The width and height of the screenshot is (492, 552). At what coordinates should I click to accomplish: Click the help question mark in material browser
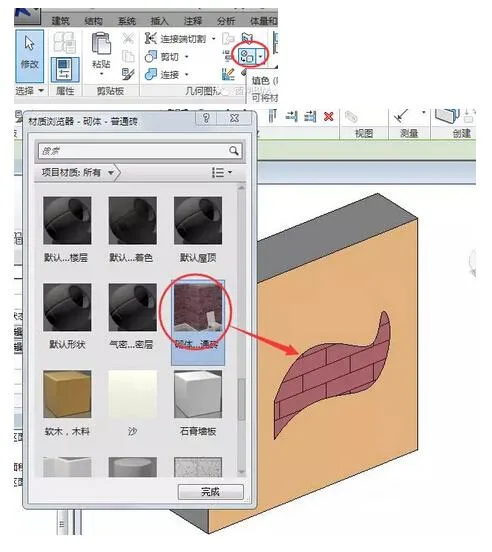click(206, 118)
